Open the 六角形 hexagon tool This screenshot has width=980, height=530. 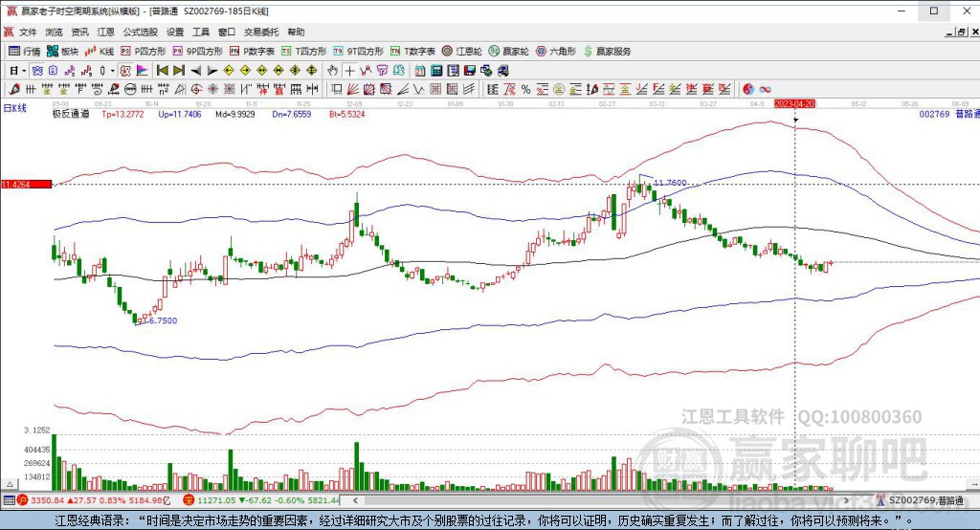click(x=556, y=52)
